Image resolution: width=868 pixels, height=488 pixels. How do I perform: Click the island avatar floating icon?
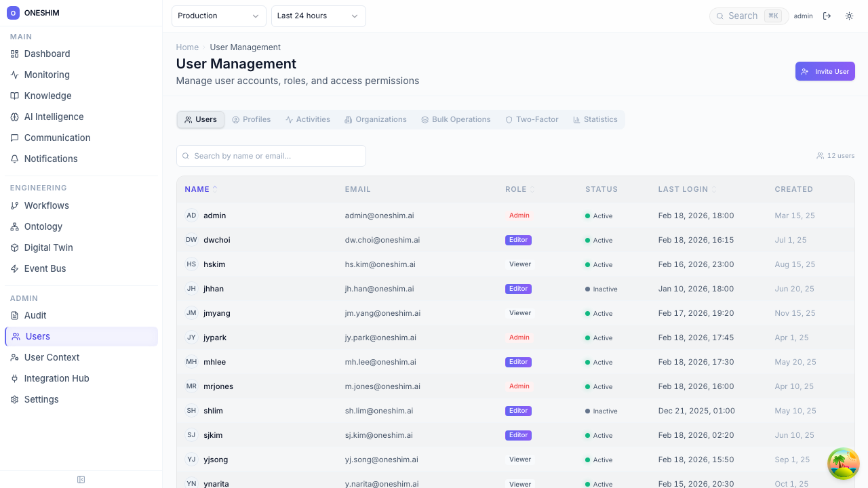click(x=844, y=464)
